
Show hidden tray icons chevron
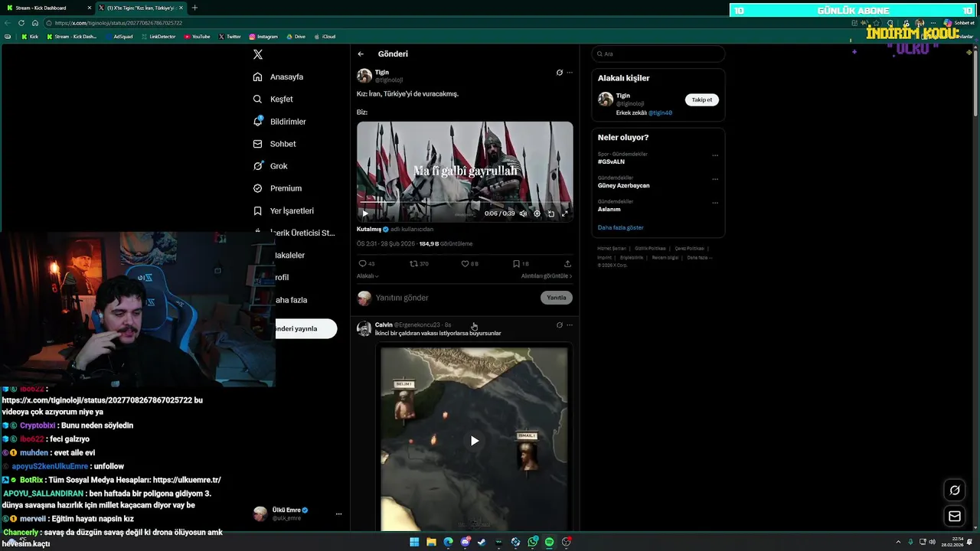coord(898,542)
